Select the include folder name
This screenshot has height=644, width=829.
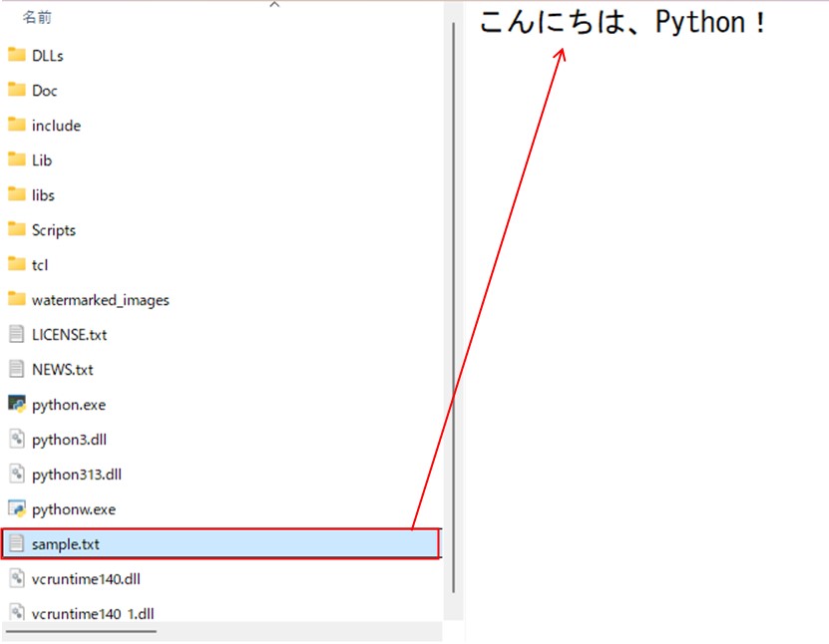click(x=56, y=126)
